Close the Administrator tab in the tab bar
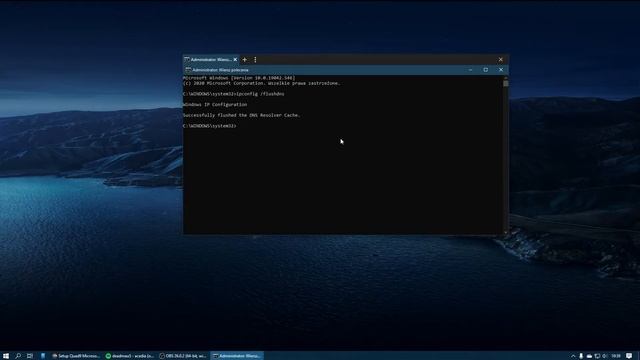The height and width of the screenshot is (360, 640). [x=235, y=60]
